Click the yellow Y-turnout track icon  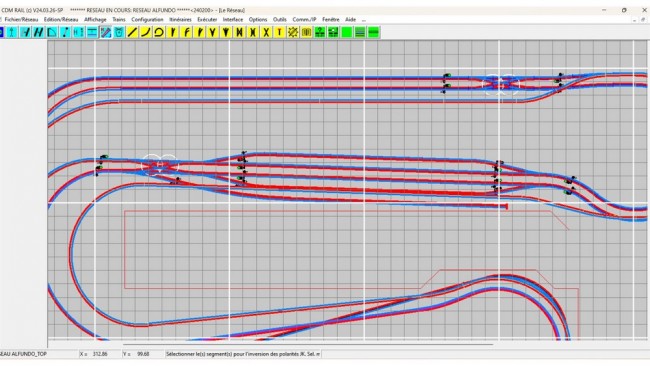[213, 32]
